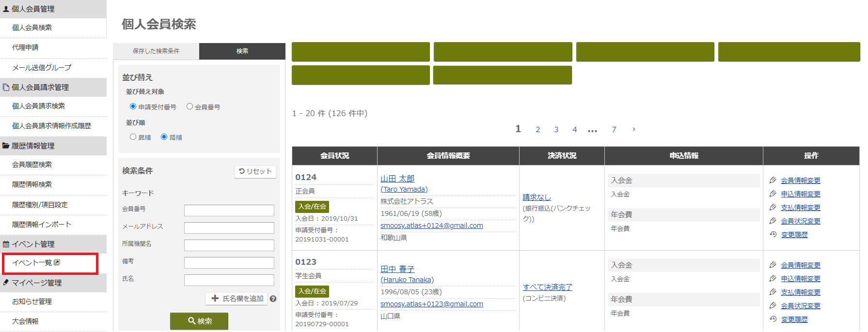Click the pencil icon next to 会員情報変更 for member 0124

pos(773,180)
